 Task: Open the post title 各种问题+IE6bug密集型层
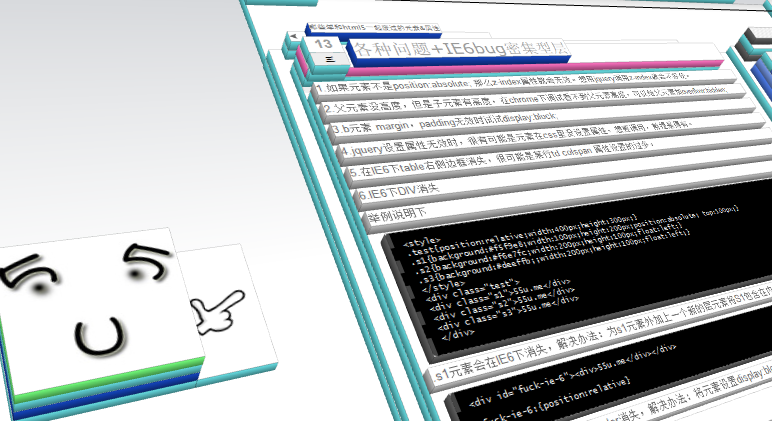[x=460, y=48]
